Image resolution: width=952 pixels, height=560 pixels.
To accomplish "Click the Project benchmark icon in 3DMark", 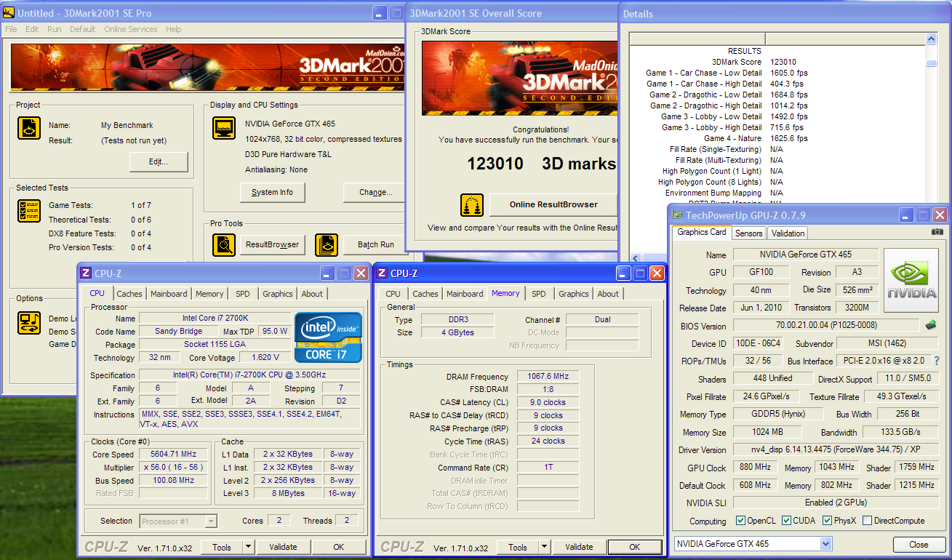I will [28, 128].
